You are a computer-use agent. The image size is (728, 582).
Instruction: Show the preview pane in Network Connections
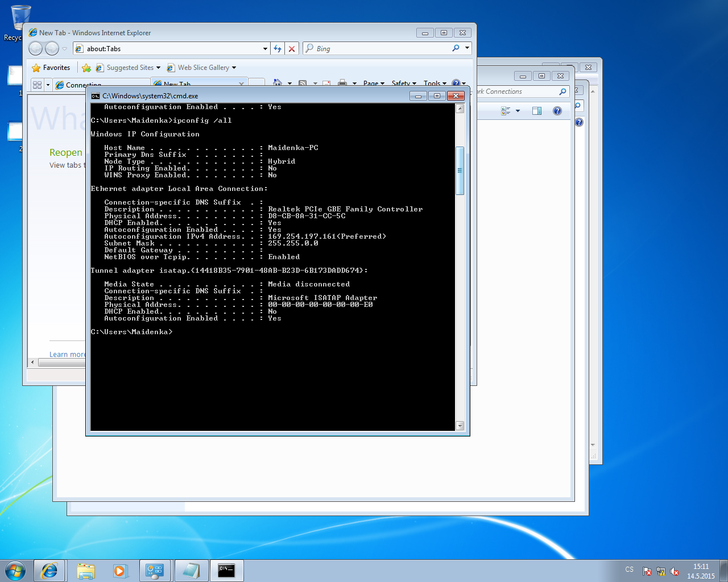click(536, 111)
